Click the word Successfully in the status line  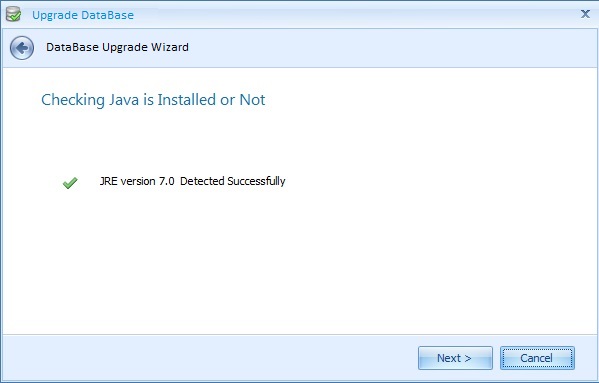pos(256,181)
